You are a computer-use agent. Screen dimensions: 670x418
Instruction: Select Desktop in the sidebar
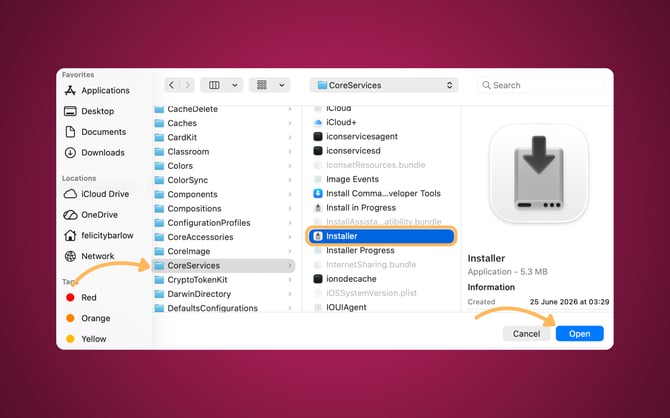tap(89, 111)
